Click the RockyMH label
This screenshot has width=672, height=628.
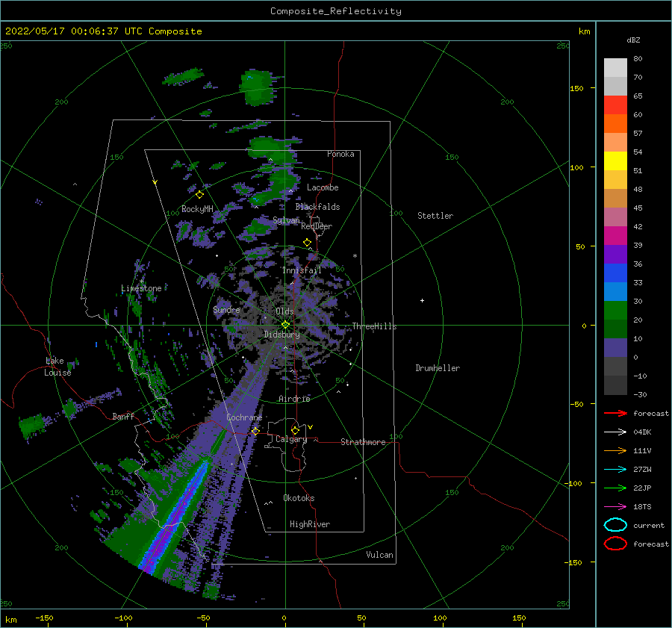point(198,209)
